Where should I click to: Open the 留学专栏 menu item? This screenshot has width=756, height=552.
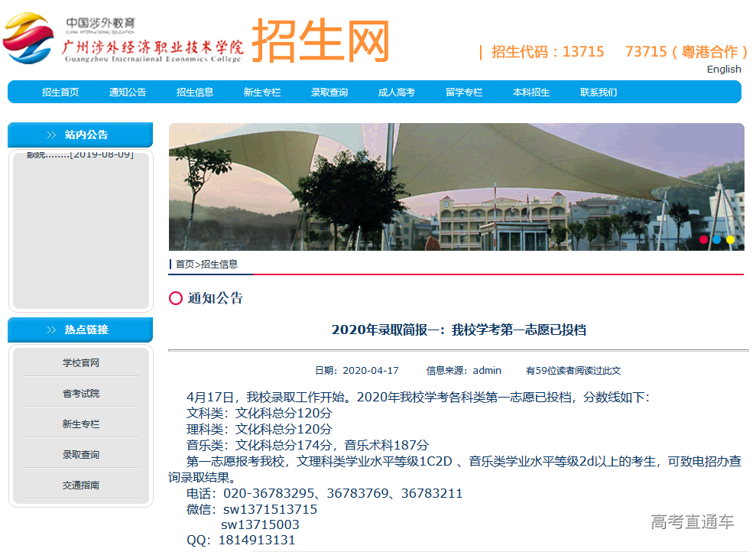(464, 93)
